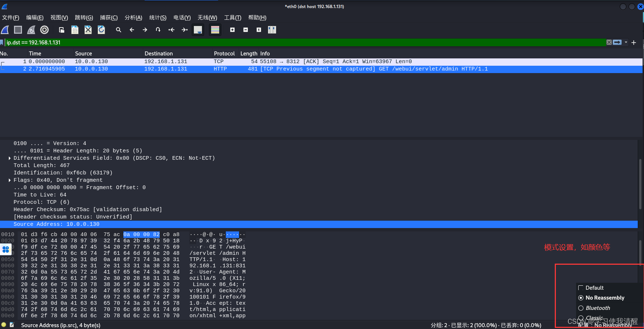Select the Default profile option

[x=591, y=288]
